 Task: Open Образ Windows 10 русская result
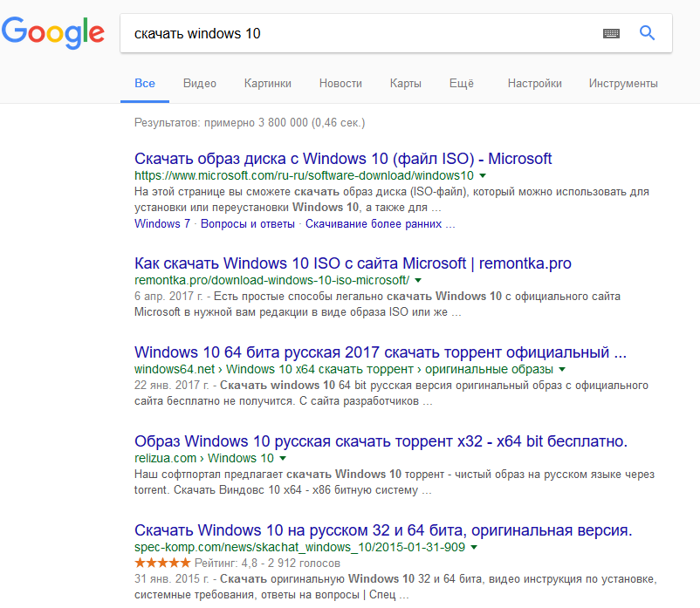pos(381,441)
